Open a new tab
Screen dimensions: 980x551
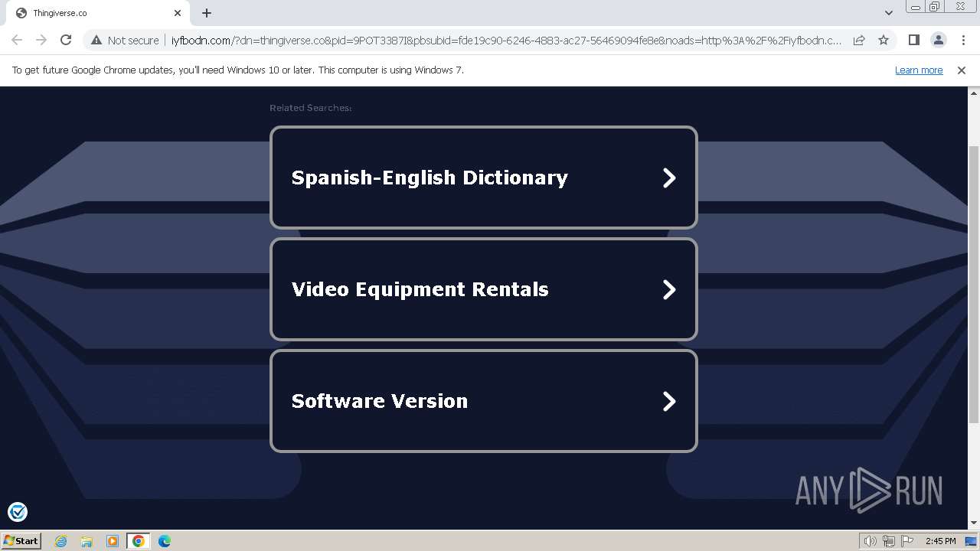pyautogui.click(x=207, y=13)
